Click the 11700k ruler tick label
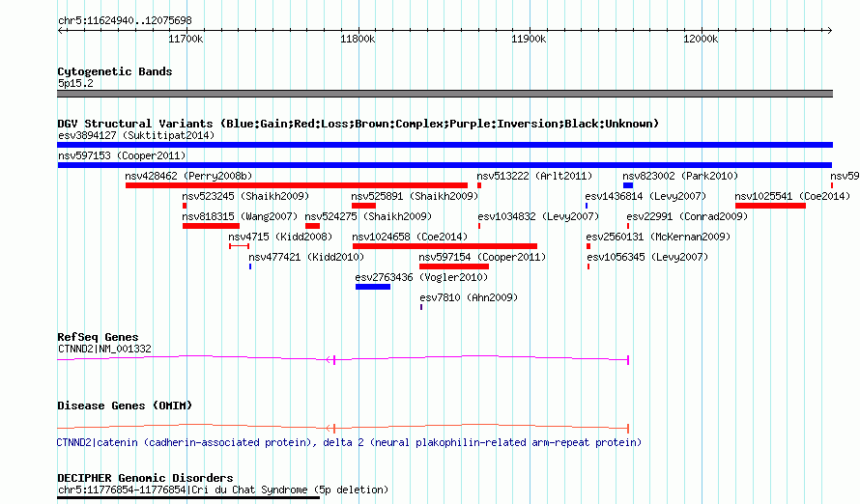The width and height of the screenshot is (860, 504). (186, 39)
